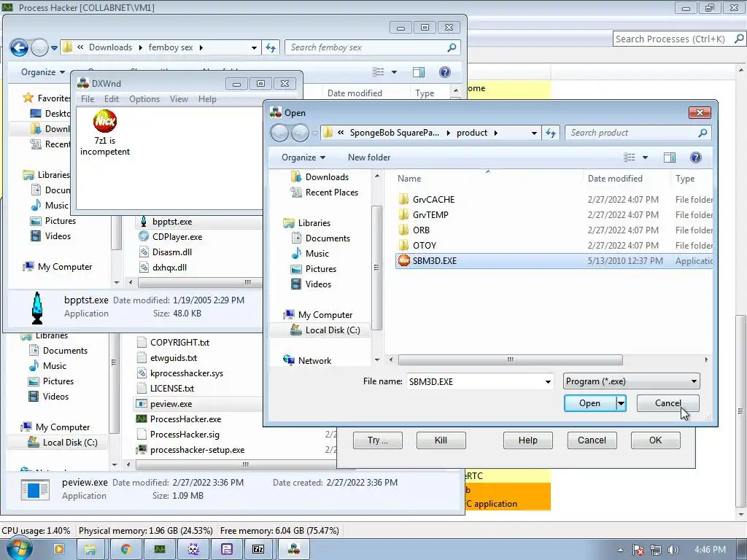This screenshot has width=747, height=560.
Task: Expand Open button split arrow
Action: tap(621, 403)
